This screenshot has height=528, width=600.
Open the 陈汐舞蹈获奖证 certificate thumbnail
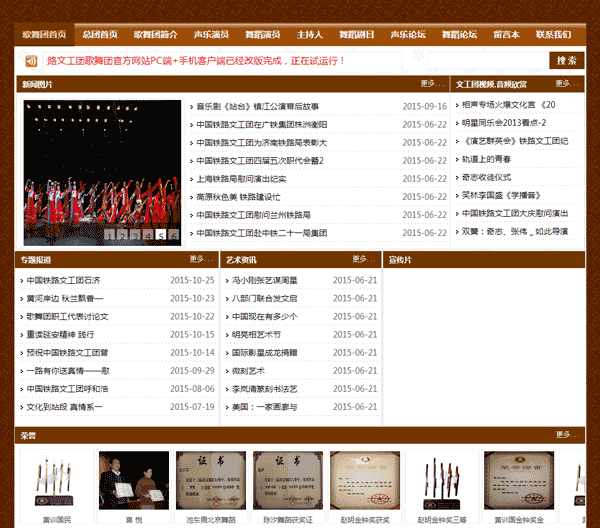pos(287,480)
